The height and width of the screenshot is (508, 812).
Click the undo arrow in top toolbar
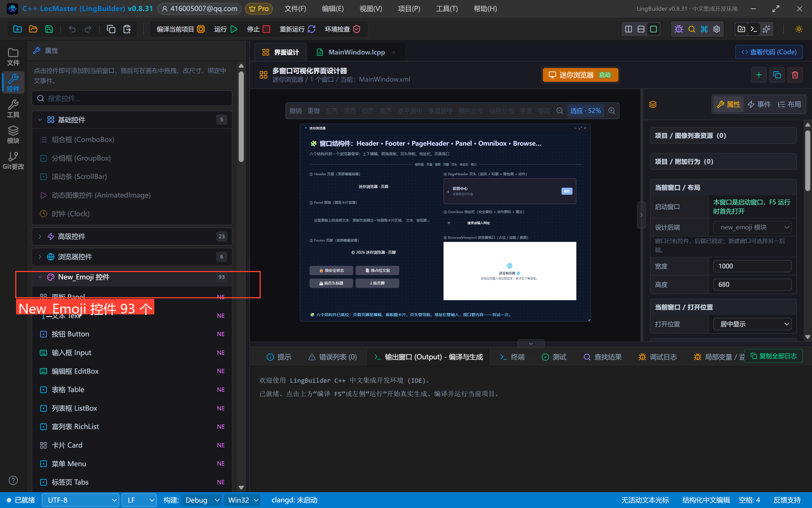[x=72, y=29]
